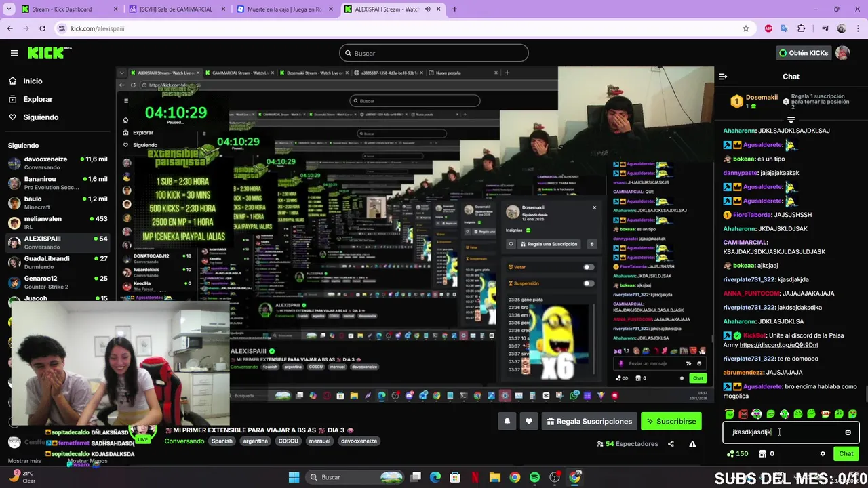
Task: Switch to the [SCYH] Sala de CAMIMARCIAL tab
Action: point(176,9)
